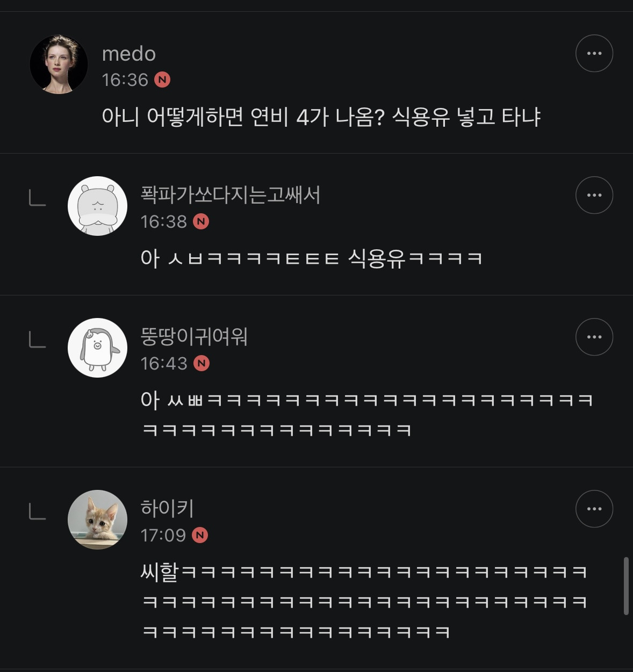Click the red N badge beside 16:43
Image resolution: width=633 pixels, height=672 pixels.
click(x=202, y=364)
